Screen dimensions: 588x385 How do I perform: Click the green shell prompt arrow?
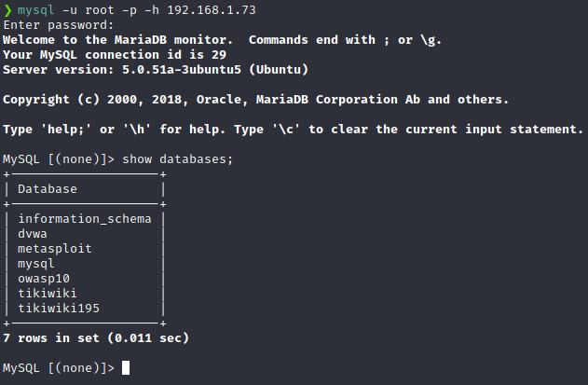pos(7,9)
